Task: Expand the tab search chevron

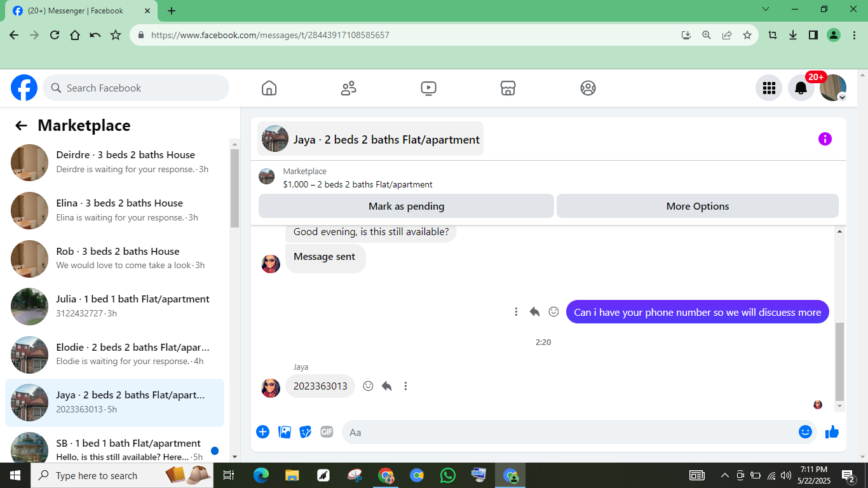Action: point(766,10)
